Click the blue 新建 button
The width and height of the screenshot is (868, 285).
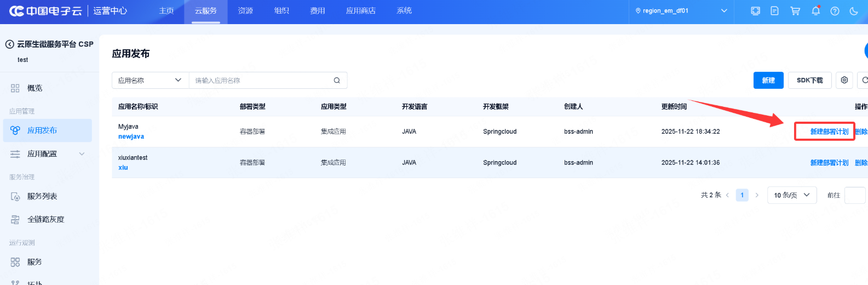pyautogui.click(x=768, y=81)
